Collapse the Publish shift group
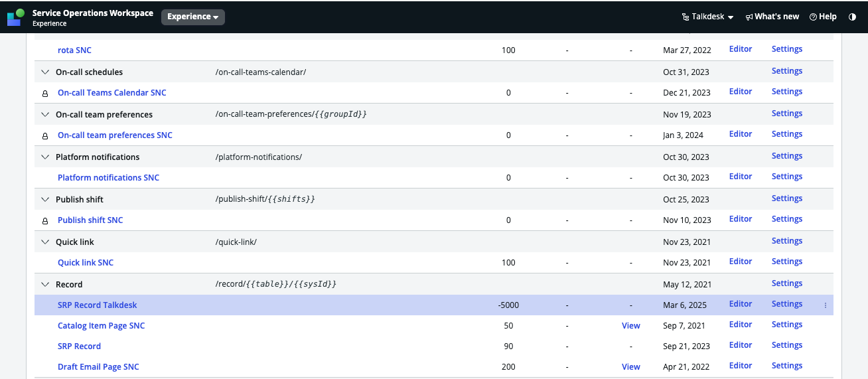 pyautogui.click(x=45, y=199)
